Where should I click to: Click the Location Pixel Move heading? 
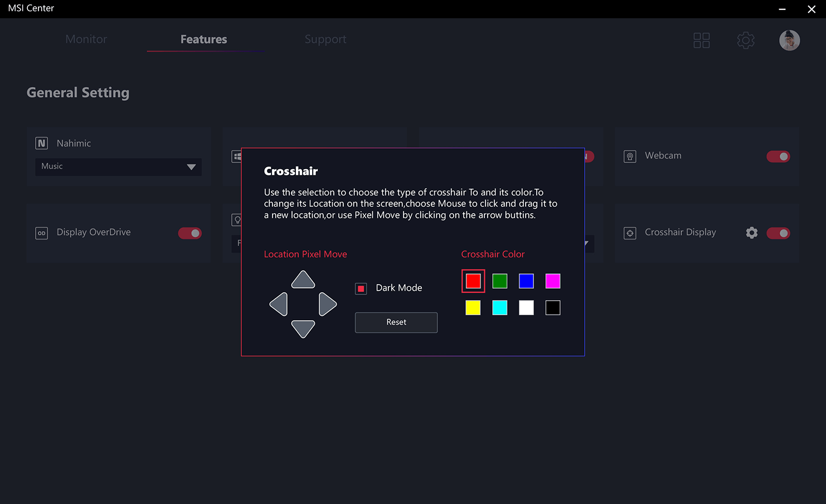coord(305,254)
